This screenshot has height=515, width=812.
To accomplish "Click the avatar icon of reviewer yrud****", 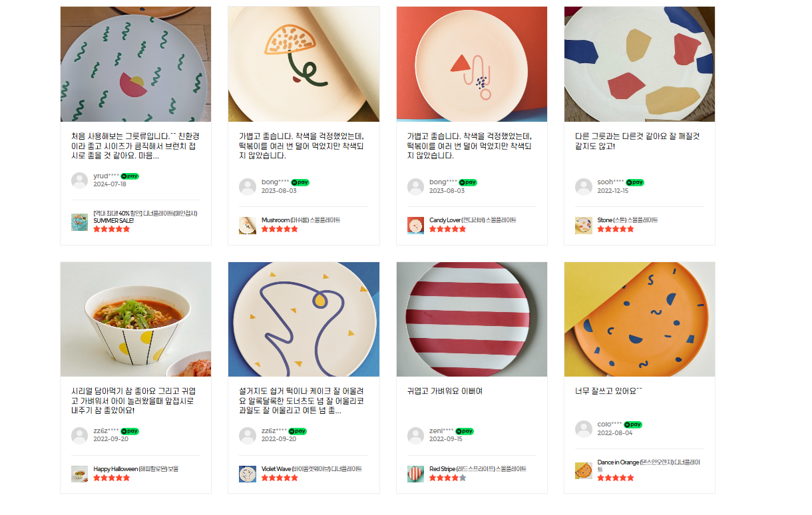I will coord(80,180).
